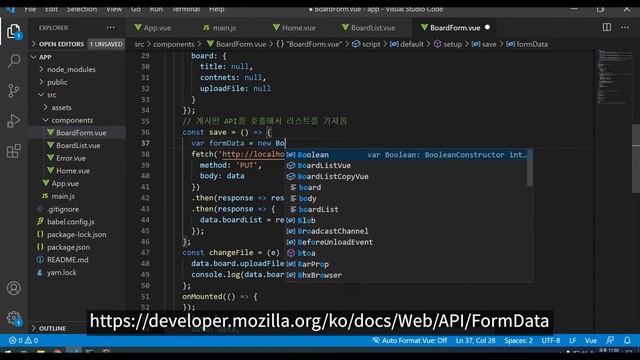The image size is (640, 360).
Task: Pick btoa from autocomplete list
Action: coord(406,253)
